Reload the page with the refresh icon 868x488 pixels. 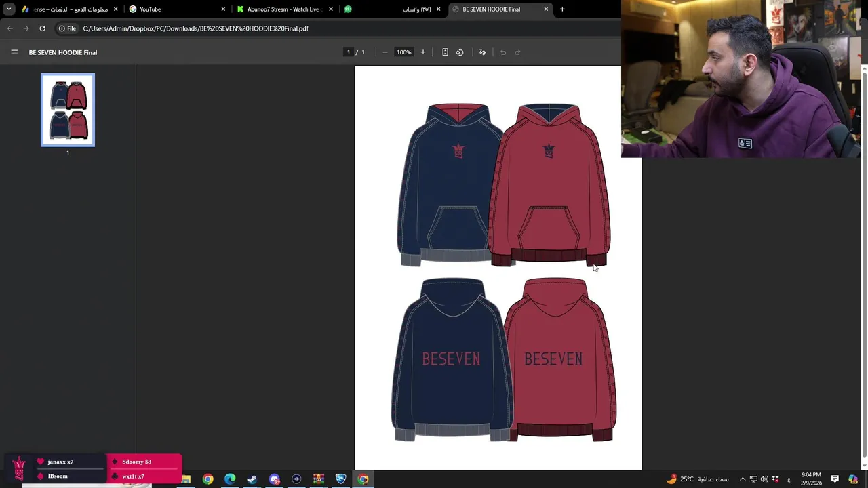[42, 28]
